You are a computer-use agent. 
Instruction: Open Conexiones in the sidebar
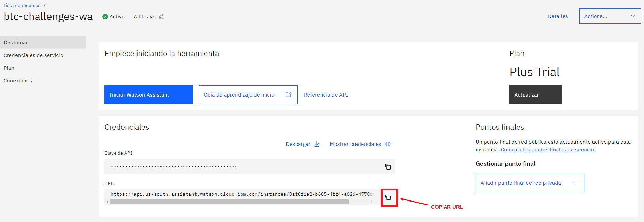click(x=18, y=81)
